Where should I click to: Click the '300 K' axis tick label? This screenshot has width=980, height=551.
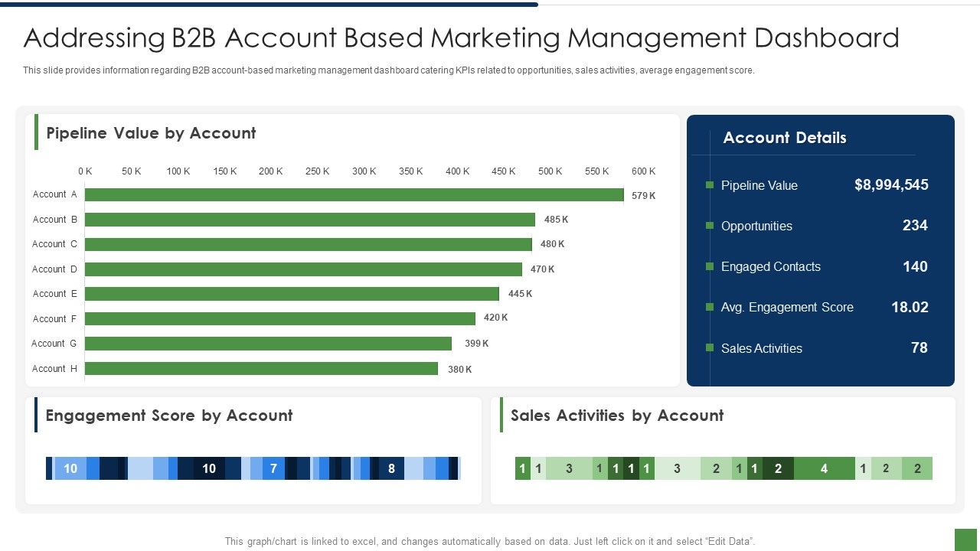point(364,171)
